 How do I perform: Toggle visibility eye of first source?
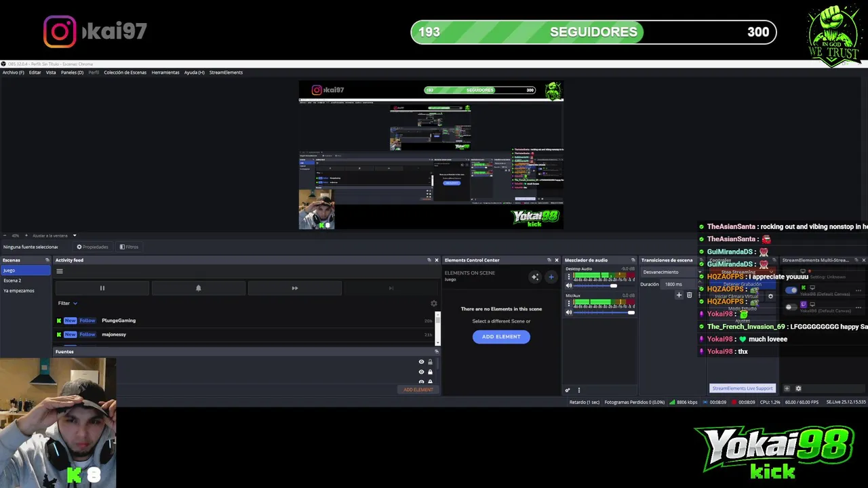pyautogui.click(x=421, y=362)
